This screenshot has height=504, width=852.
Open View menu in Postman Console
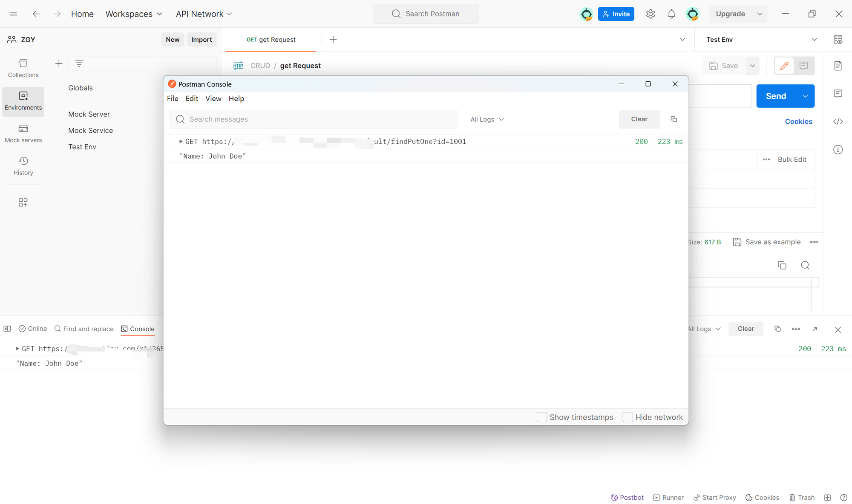tap(213, 99)
